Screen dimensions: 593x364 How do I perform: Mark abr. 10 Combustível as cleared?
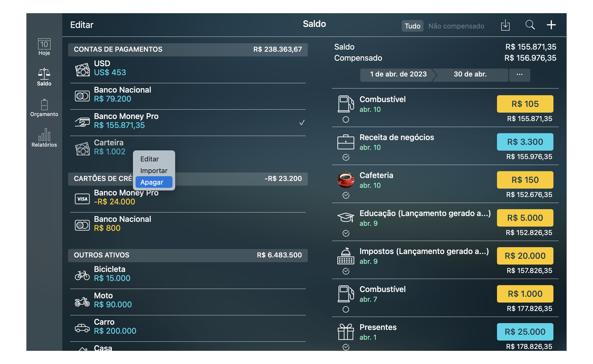[x=346, y=119]
